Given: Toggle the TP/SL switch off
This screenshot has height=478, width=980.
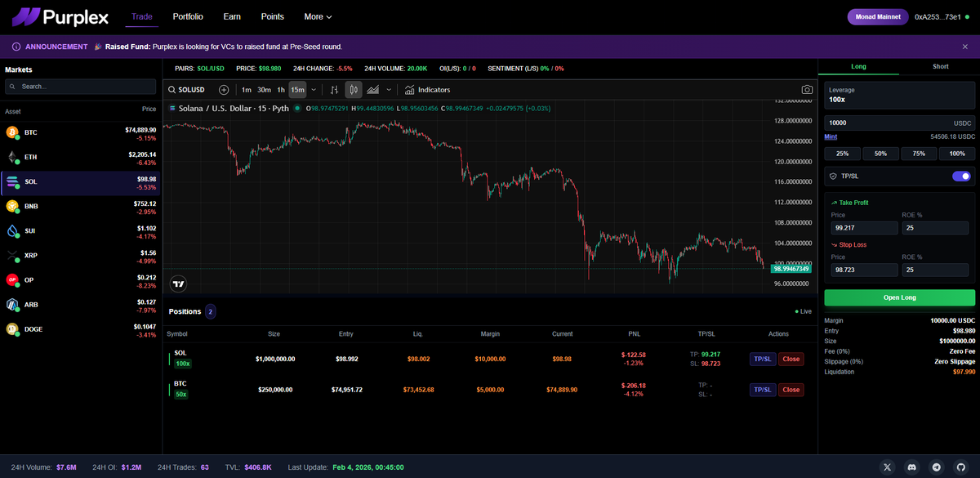Looking at the screenshot, I should [x=961, y=176].
